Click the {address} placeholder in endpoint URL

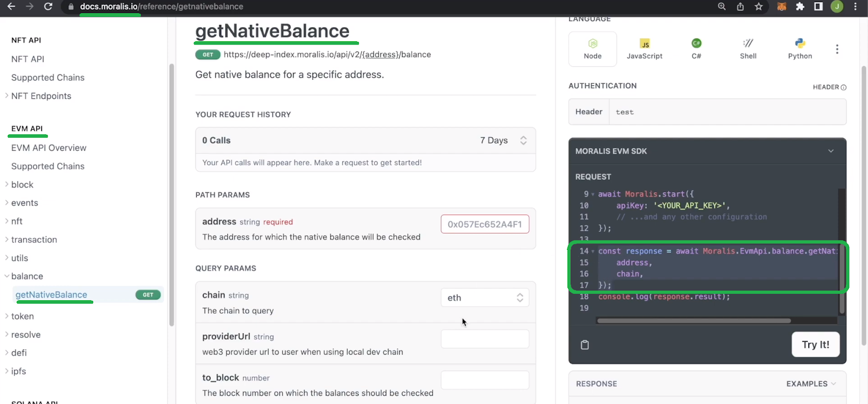[x=381, y=54]
